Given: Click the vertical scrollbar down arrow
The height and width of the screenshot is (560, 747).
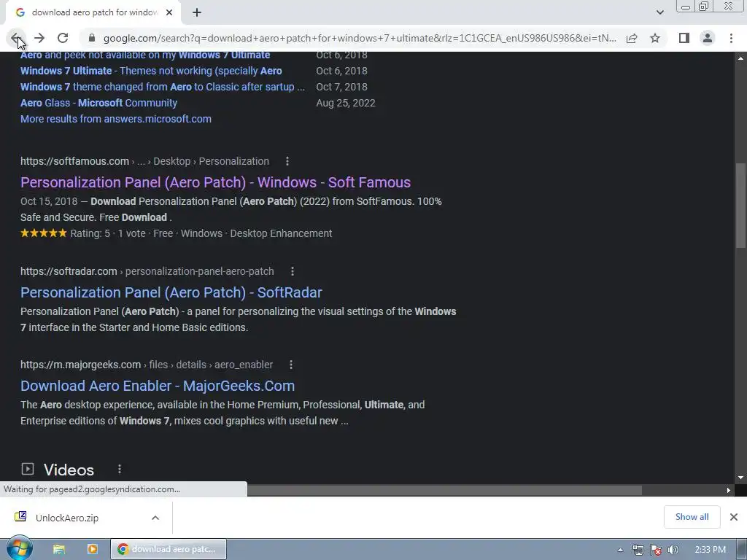Looking at the screenshot, I should click(740, 478).
